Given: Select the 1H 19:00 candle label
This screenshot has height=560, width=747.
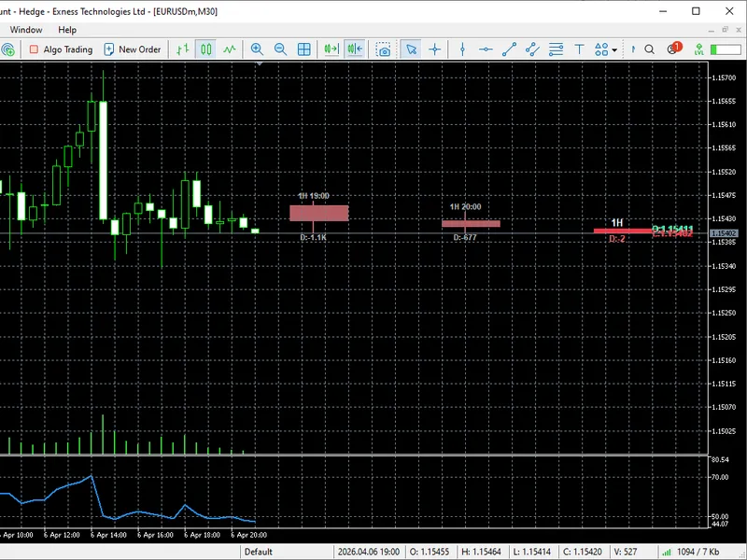Looking at the screenshot, I should click(x=314, y=196).
